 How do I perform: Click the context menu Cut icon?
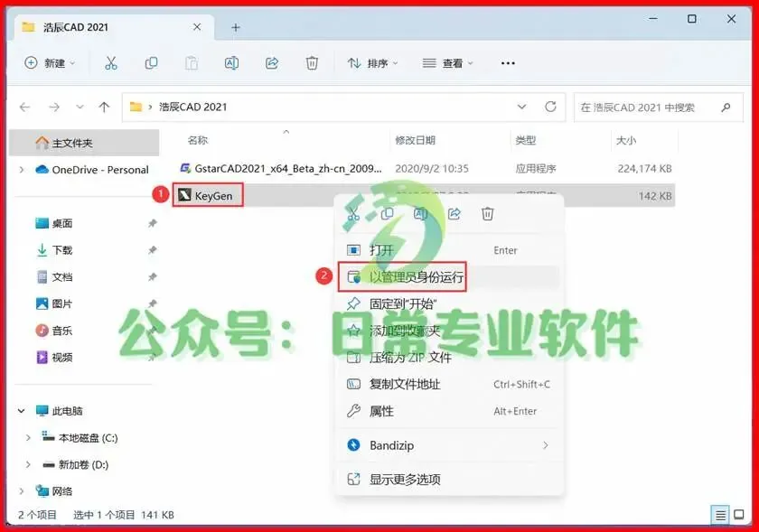(353, 214)
